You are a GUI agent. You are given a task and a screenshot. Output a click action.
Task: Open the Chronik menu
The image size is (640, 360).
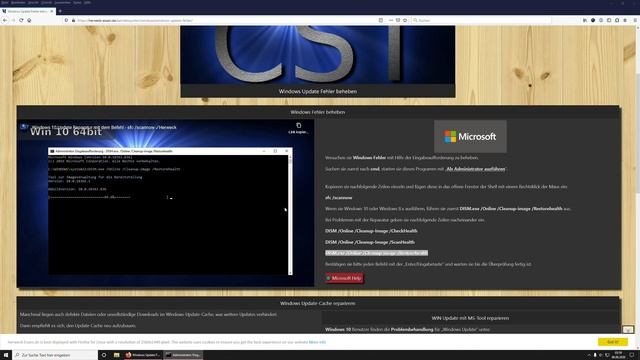(47, 2)
